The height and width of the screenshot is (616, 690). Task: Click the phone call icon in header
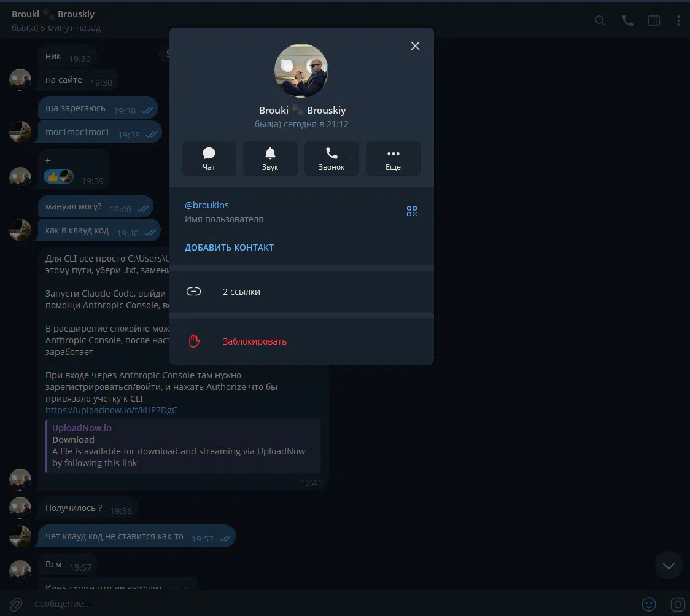627,20
